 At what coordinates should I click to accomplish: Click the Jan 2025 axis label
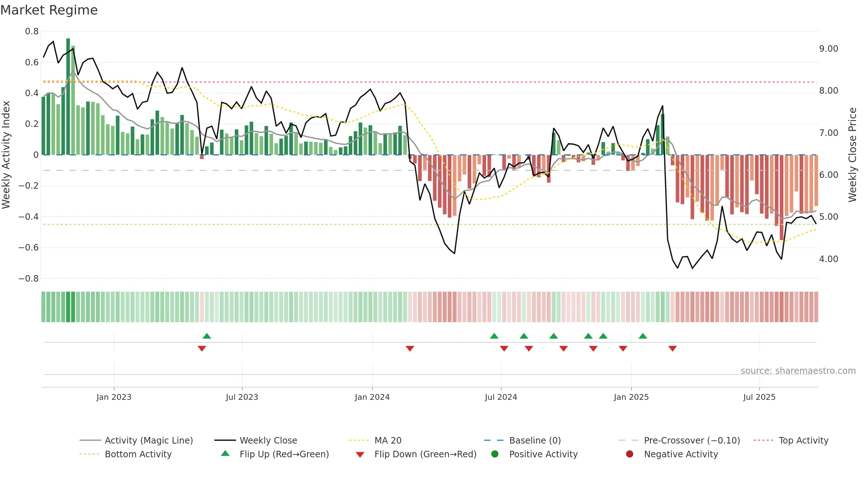click(x=631, y=397)
